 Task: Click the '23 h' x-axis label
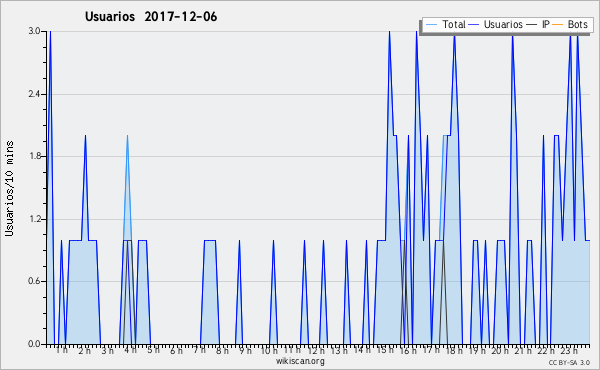(x=569, y=350)
